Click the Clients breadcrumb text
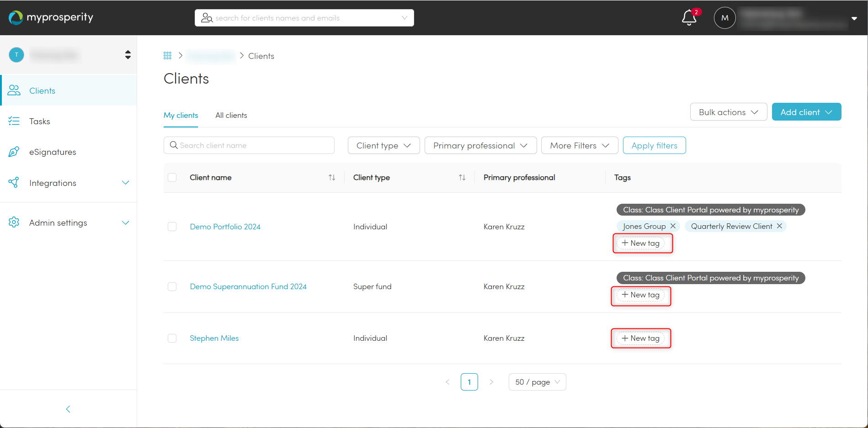The image size is (868, 428). 261,56
